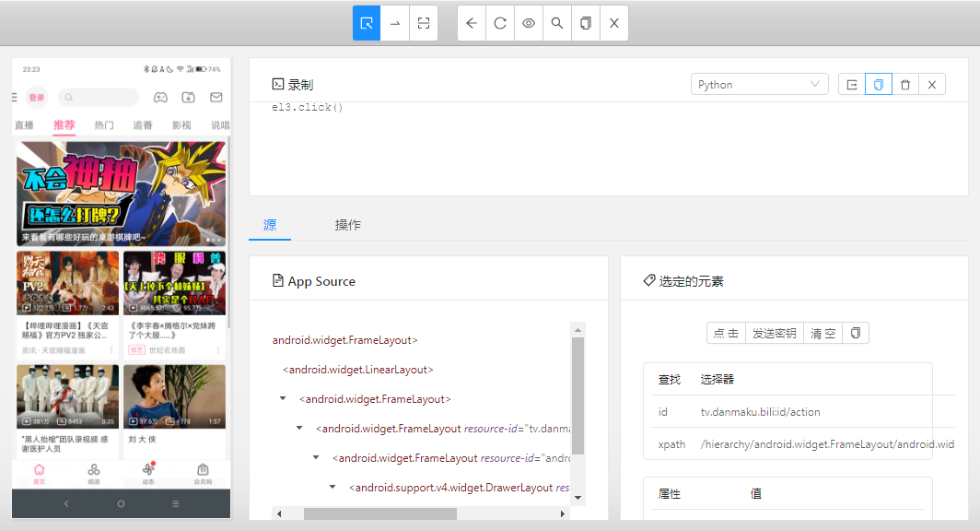Enable Tap by Coordinates mode

point(424,23)
